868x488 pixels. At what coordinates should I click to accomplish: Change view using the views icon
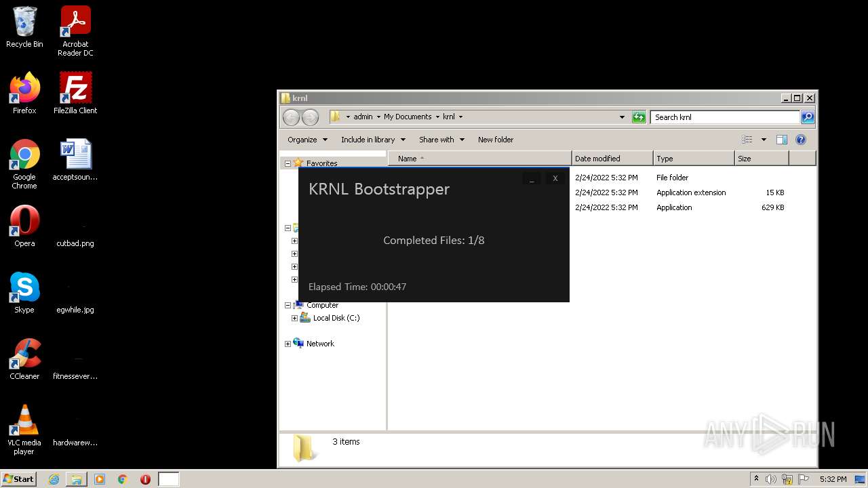tap(747, 140)
